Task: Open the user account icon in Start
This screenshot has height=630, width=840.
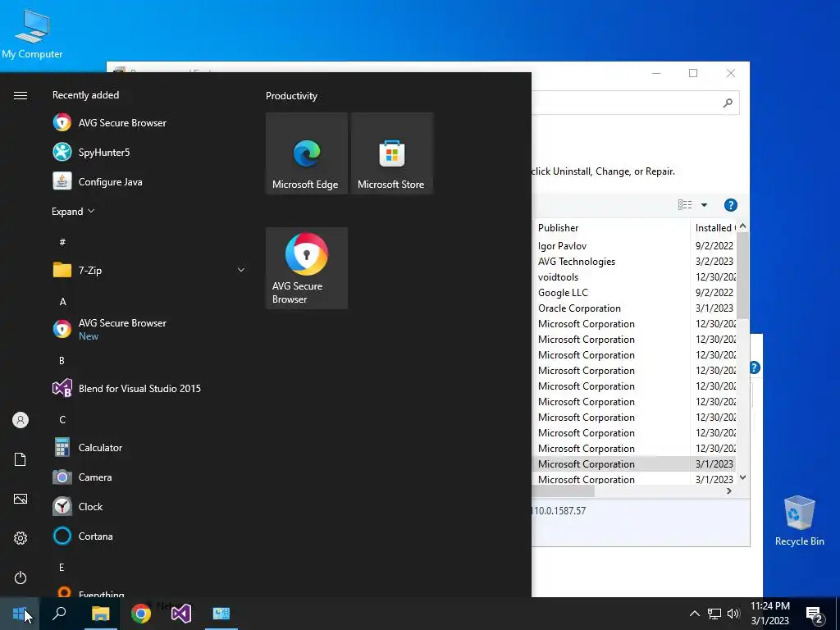Action: click(x=21, y=420)
